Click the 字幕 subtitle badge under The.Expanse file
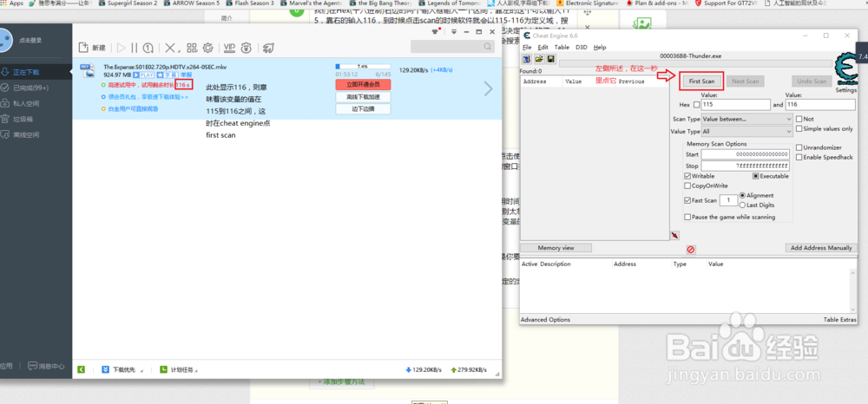This screenshot has width=868, height=404. (168, 75)
